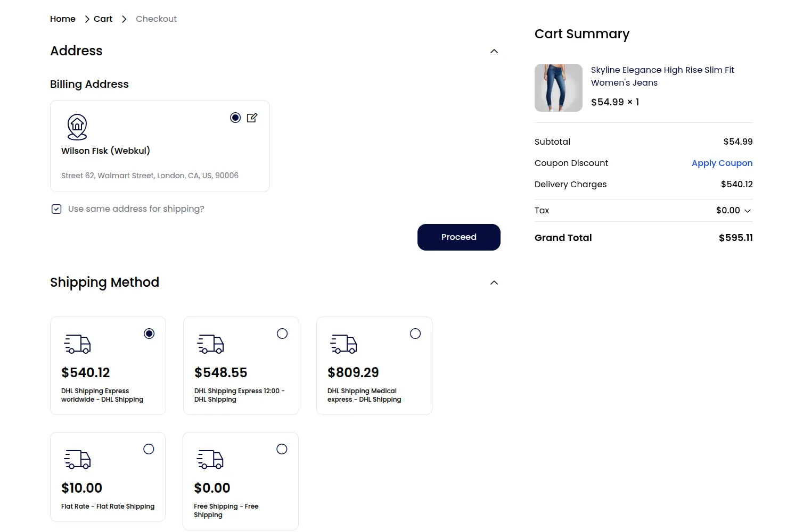Navigate to Home via breadcrumb
The height and width of the screenshot is (532, 803).
62,19
